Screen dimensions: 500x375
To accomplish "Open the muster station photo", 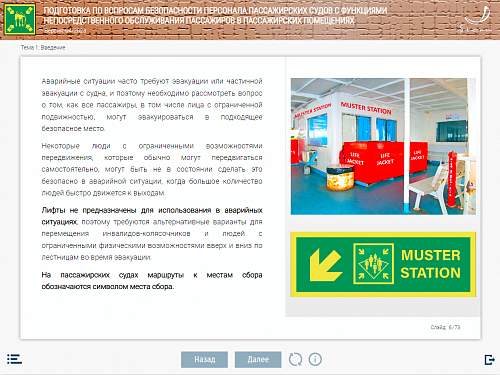I will (x=383, y=146).
